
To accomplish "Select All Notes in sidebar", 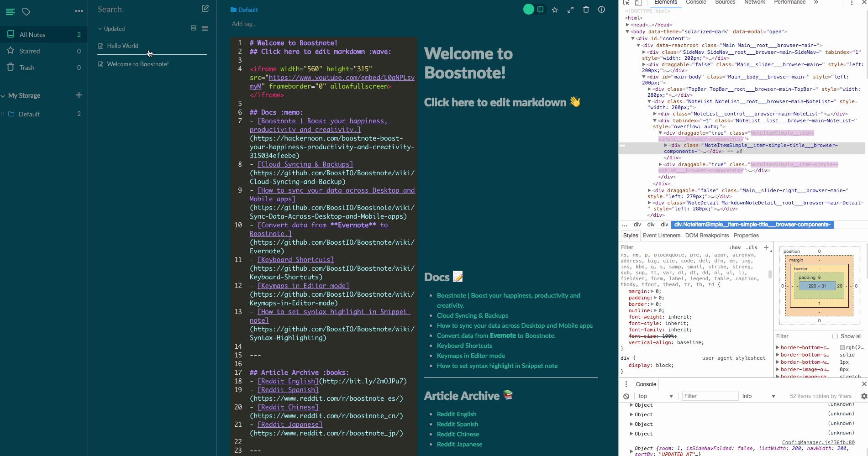I will [x=44, y=35].
